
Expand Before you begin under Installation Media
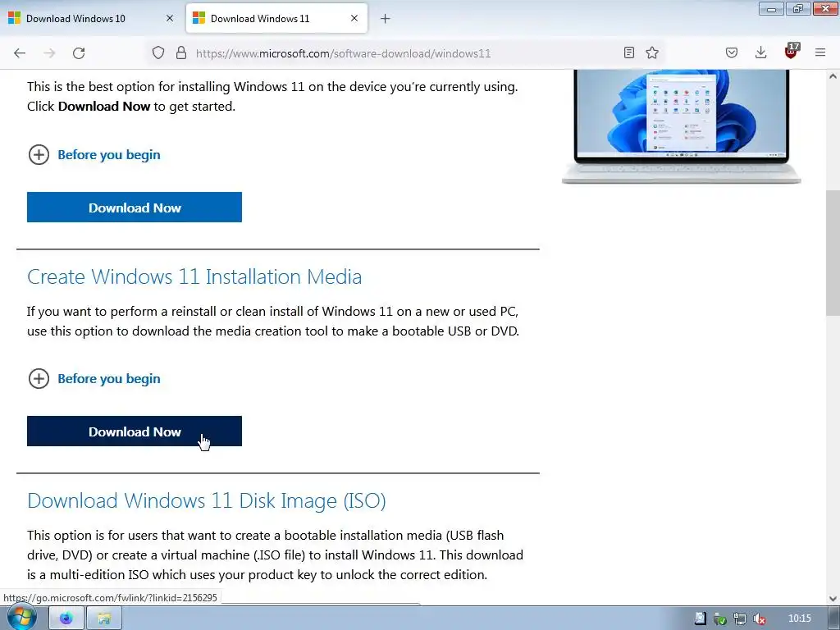click(94, 379)
